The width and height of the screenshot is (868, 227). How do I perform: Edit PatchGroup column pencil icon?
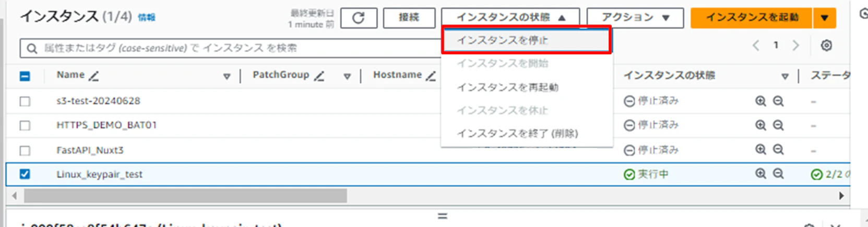tap(319, 76)
